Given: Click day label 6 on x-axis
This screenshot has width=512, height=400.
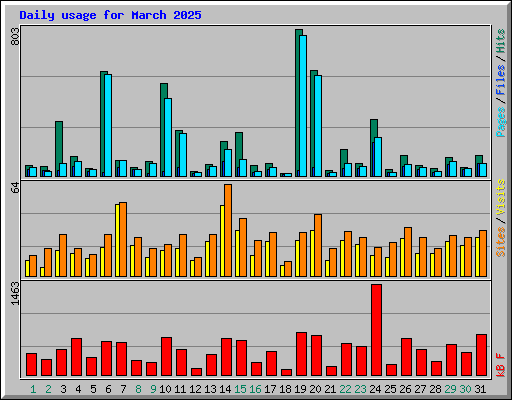Looking at the screenshot, I should coord(108,389).
